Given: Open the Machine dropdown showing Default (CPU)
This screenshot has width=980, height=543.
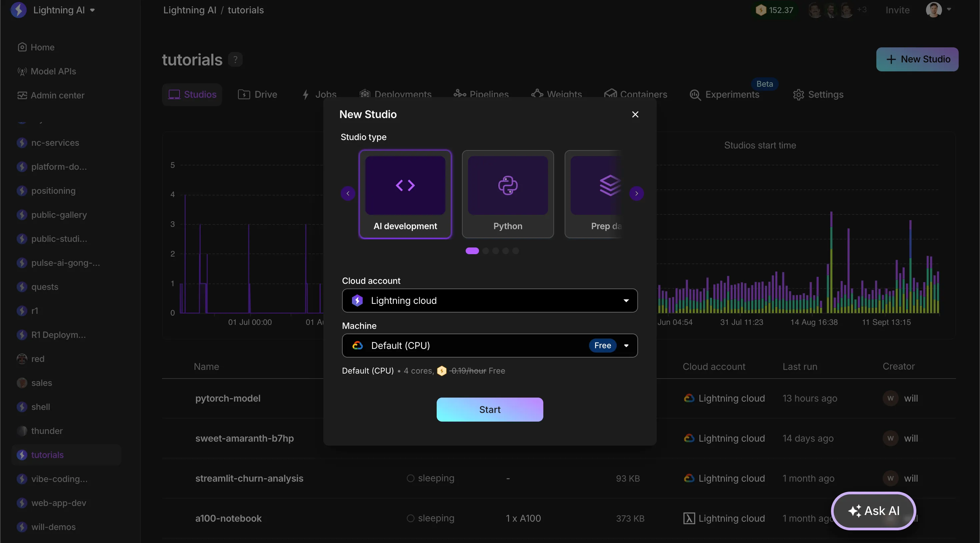Looking at the screenshot, I should click(490, 345).
